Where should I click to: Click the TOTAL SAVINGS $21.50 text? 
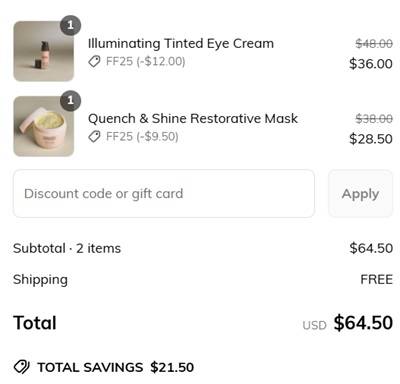point(115,367)
